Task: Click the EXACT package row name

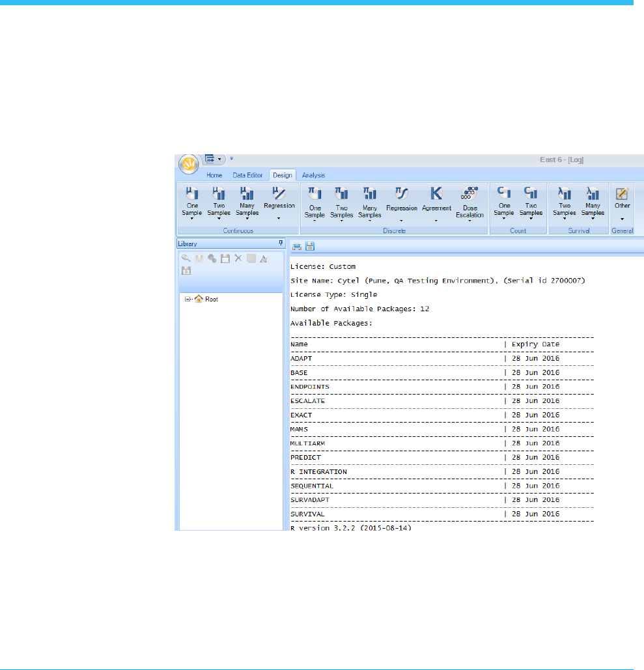Action: 301,415
